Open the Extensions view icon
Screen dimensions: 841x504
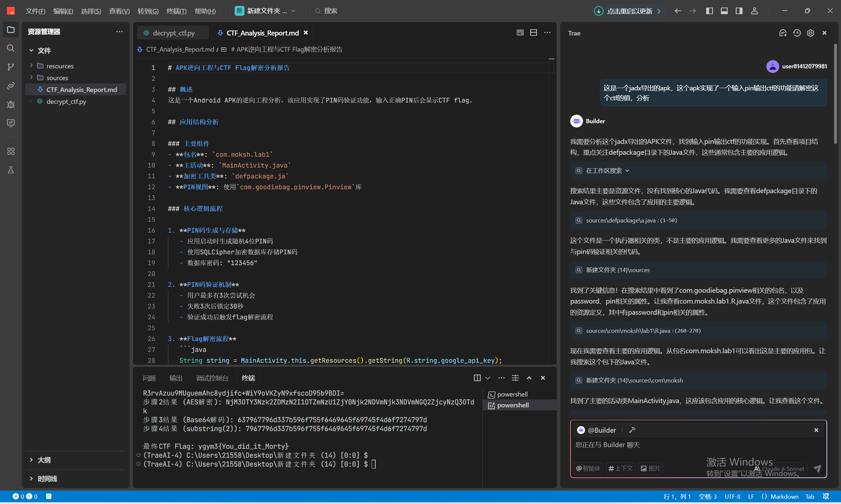pos(11,151)
